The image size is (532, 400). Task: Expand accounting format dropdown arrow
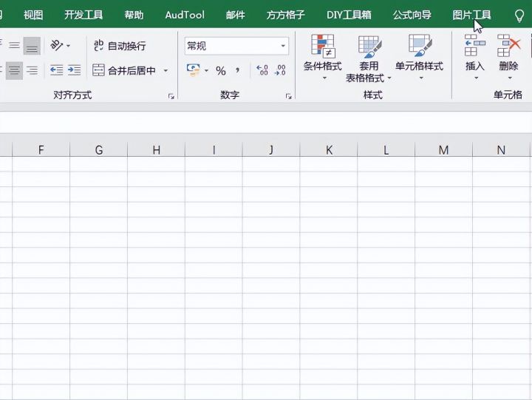coord(206,71)
